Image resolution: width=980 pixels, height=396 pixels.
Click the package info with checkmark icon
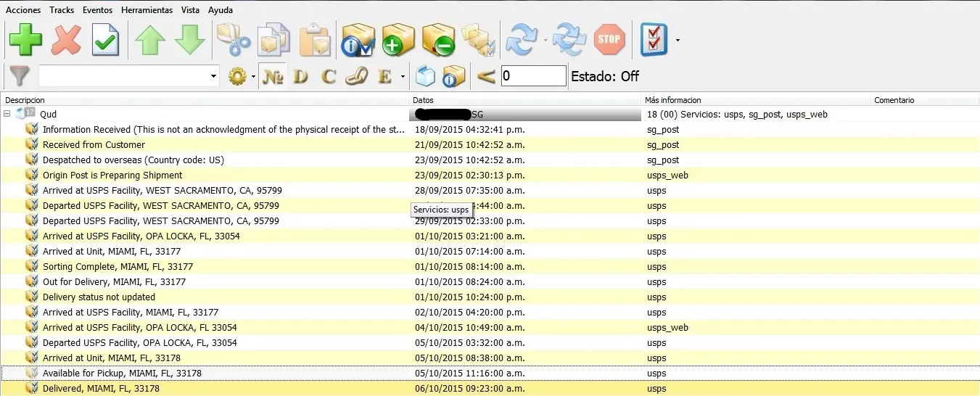(x=358, y=39)
